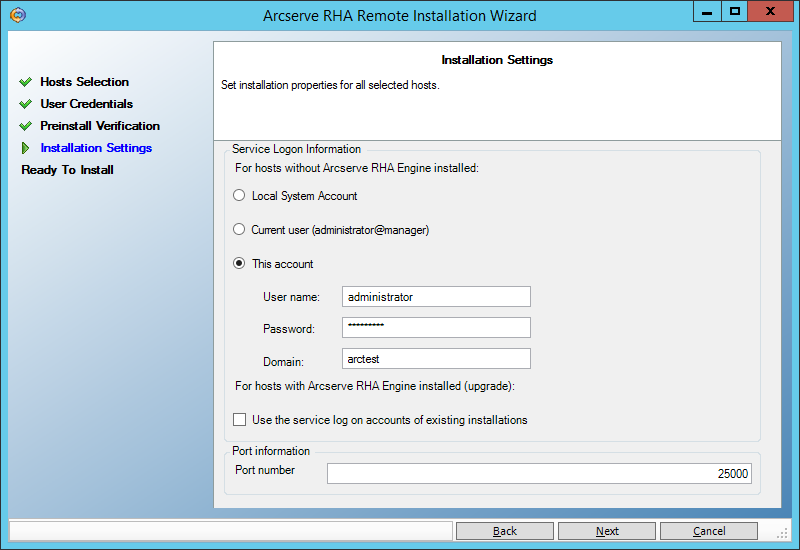Minimize the wizard window
This screenshot has width=800, height=550.
point(707,12)
